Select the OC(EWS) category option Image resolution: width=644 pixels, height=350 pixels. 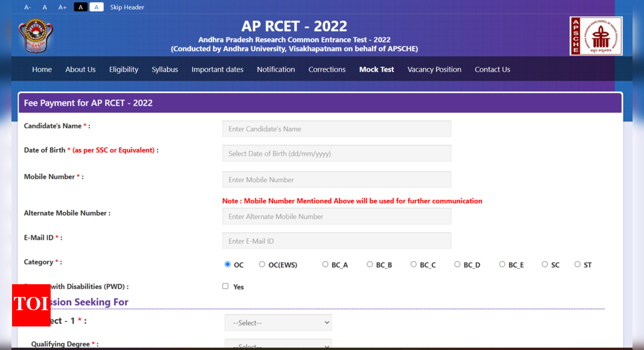pyautogui.click(x=262, y=264)
